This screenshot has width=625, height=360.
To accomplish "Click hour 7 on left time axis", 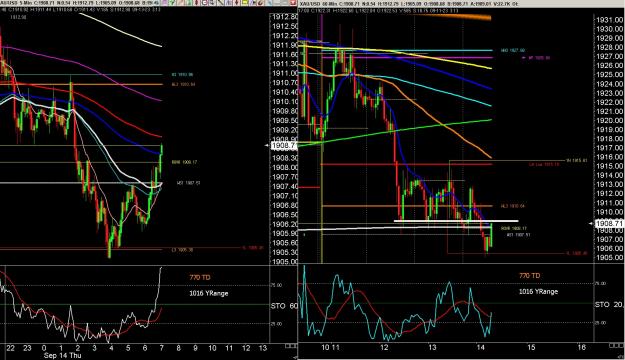I will point(161,348).
